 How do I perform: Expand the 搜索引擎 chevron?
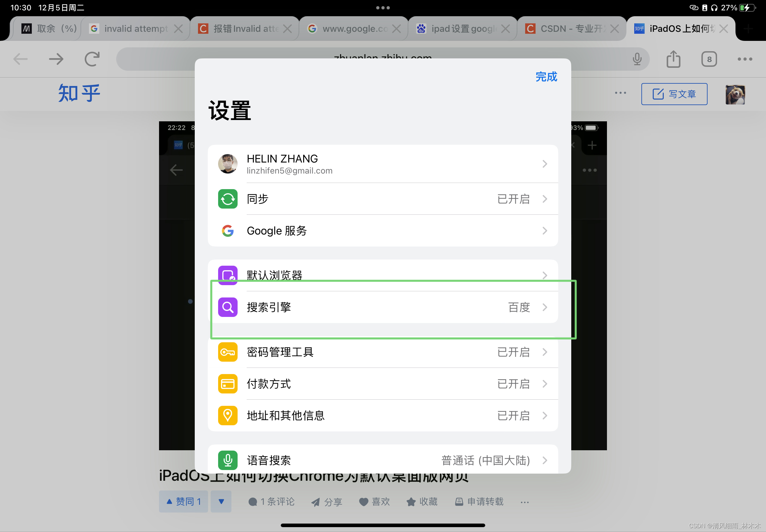545,307
